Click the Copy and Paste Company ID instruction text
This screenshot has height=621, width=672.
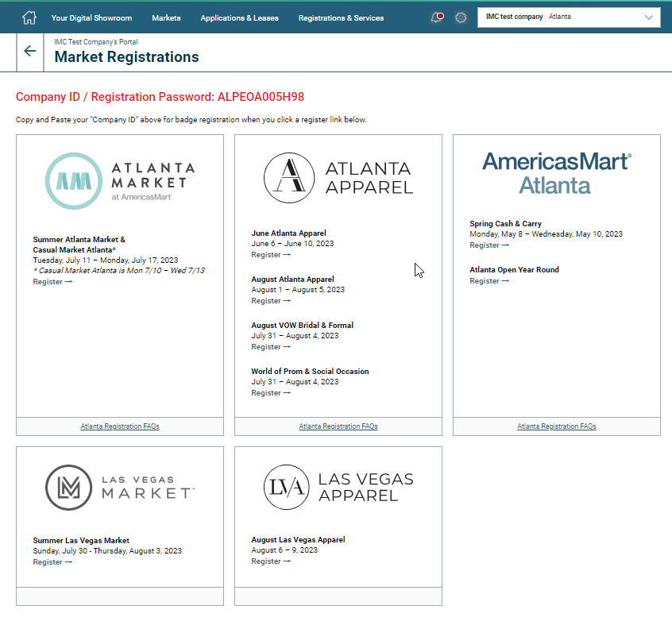(x=191, y=120)
